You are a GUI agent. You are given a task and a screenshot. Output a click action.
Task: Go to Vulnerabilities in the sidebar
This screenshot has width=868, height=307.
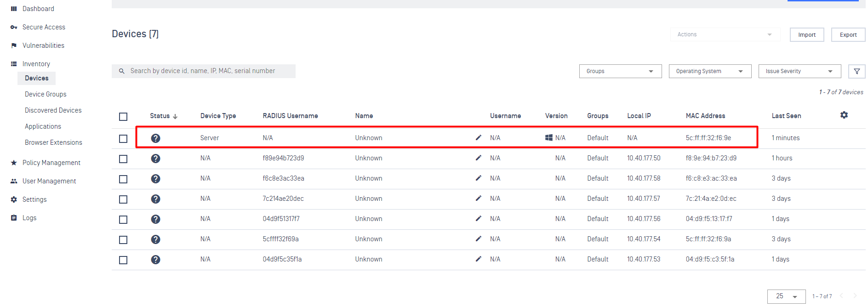[x=43, y=45]
